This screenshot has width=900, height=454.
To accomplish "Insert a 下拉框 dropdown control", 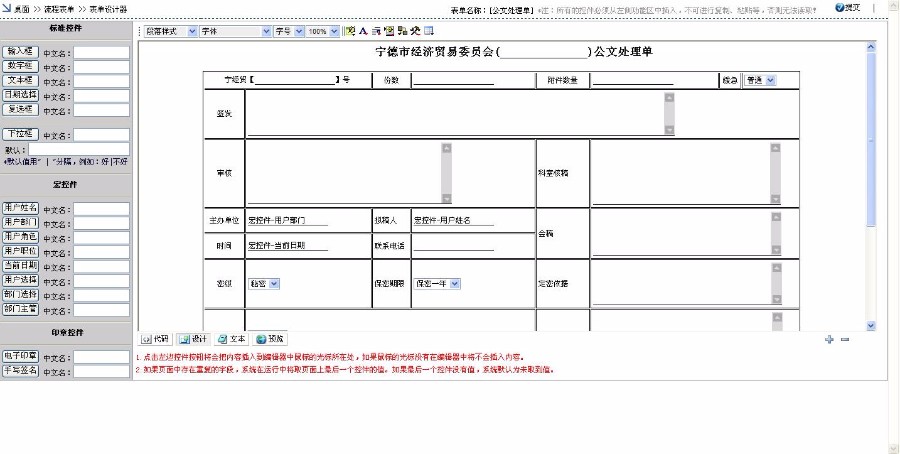I will click(x=21, y=134).
